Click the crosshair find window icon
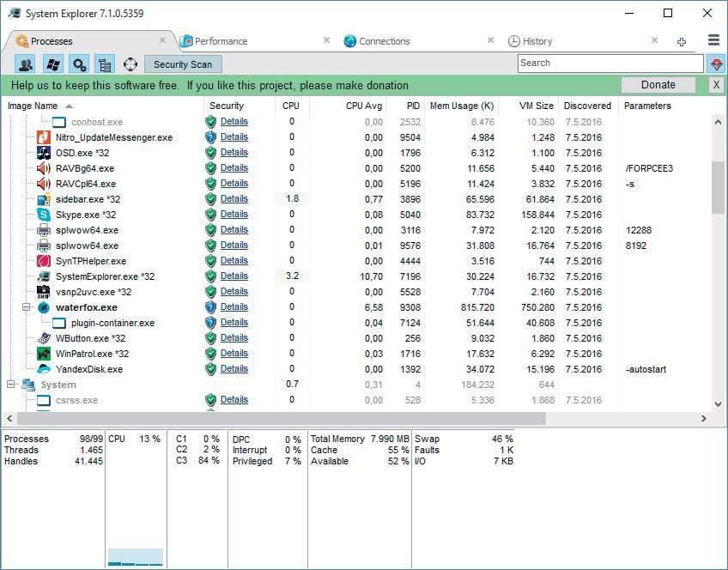The image size is (728, 570). point(130,64)
